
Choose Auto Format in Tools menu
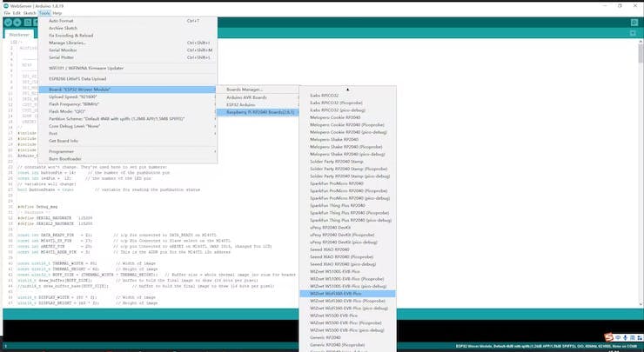127,21
